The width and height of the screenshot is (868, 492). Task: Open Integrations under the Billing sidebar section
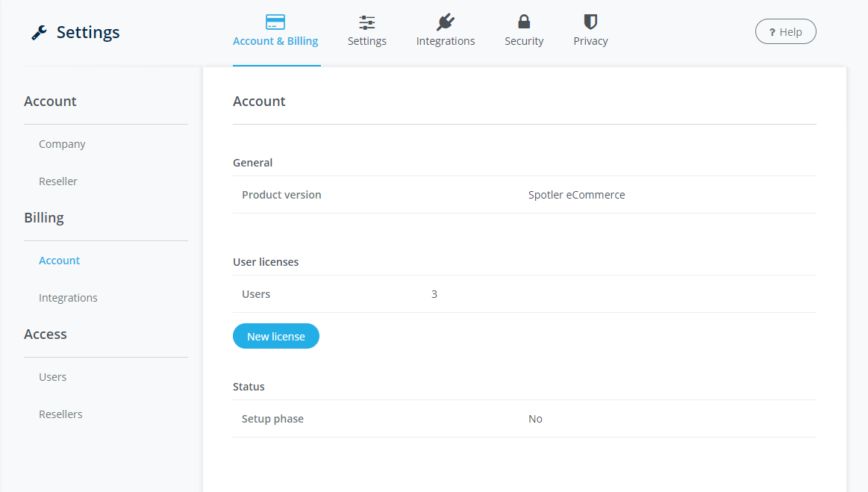pyautogui.click(x=68, y=298)
